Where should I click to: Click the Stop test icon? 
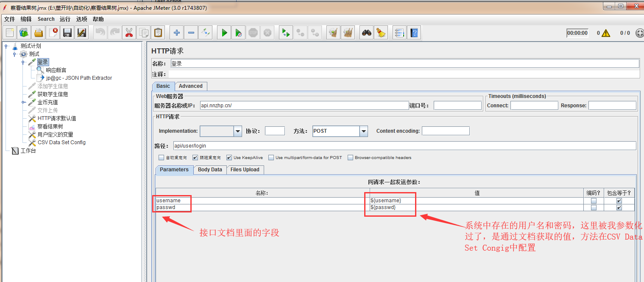point(253,33)
